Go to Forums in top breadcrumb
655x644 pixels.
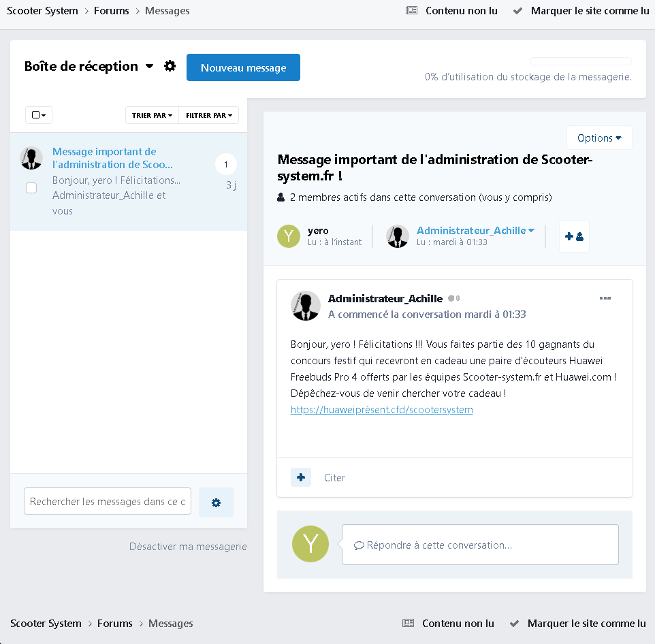[x=111, y=11]
